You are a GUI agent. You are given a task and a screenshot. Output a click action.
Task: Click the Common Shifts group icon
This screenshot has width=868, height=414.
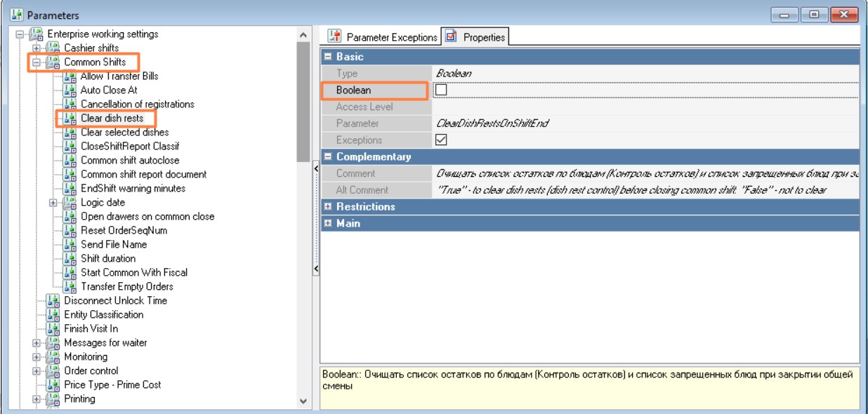[53, 62]
